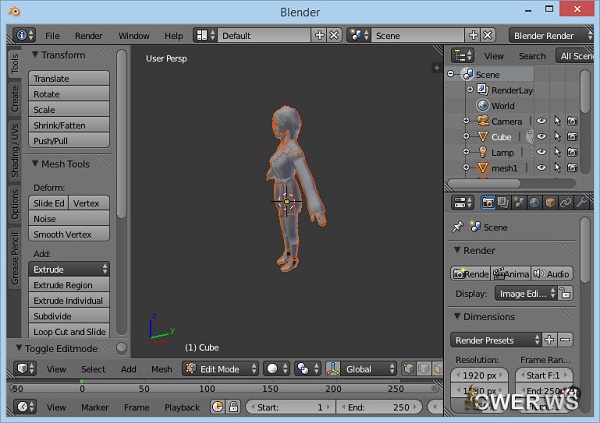Image resolution: width=600 pixels, height=423 pixels.
Task: Click the lock icon beside Display dropdown
Action: [x=565, y=294]
